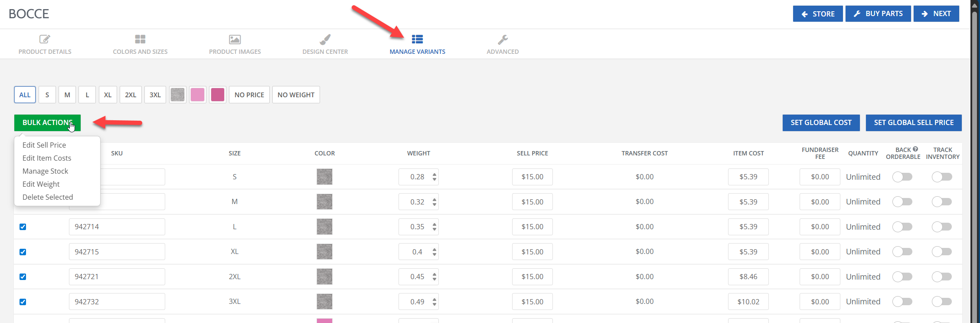Open the Design Center paintbrush icon
Screen dimensions: 980x323
pos(325,40)
